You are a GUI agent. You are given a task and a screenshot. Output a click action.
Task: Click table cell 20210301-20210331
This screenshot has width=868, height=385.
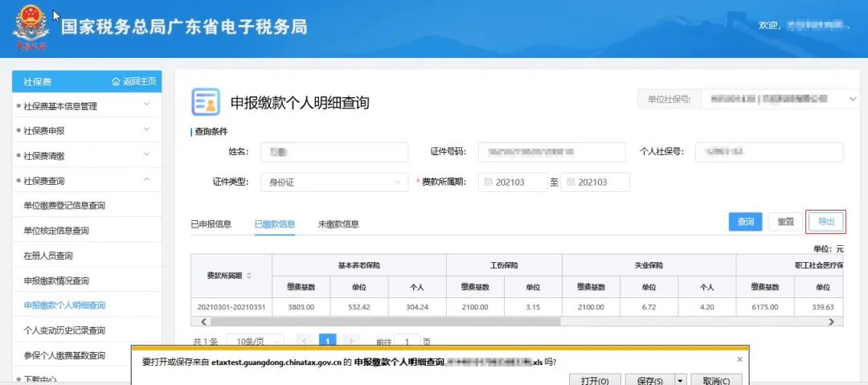pyautogui.click(x=231, y=307)
